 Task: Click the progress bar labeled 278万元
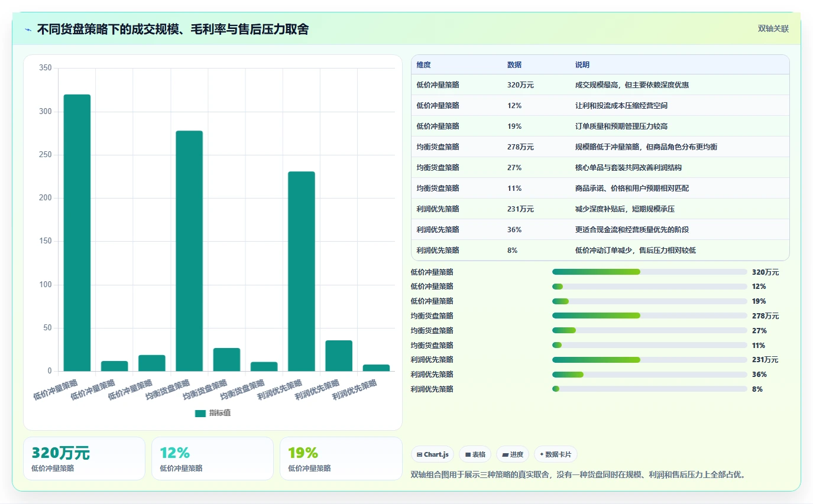(x=650, y=316)
